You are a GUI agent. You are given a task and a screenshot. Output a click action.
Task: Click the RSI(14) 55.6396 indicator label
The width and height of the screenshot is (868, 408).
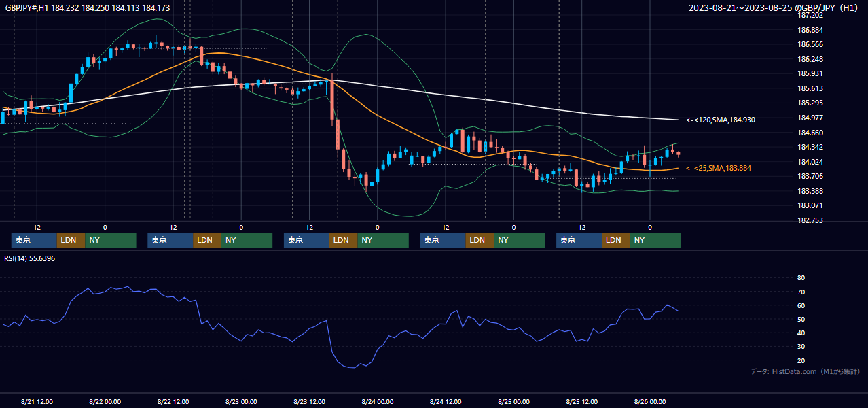click(30, 258)
